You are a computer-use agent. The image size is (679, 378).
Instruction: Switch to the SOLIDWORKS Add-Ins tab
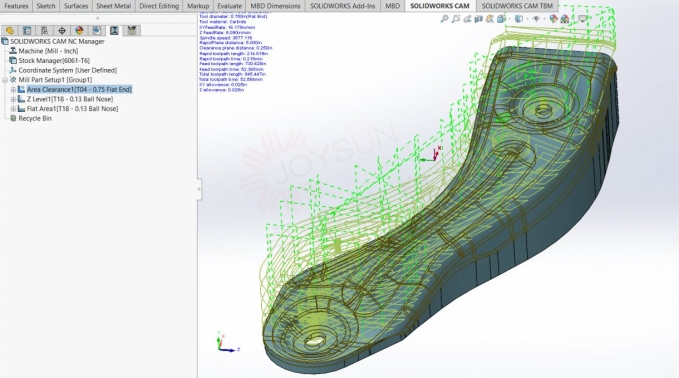tap(343, 6)
